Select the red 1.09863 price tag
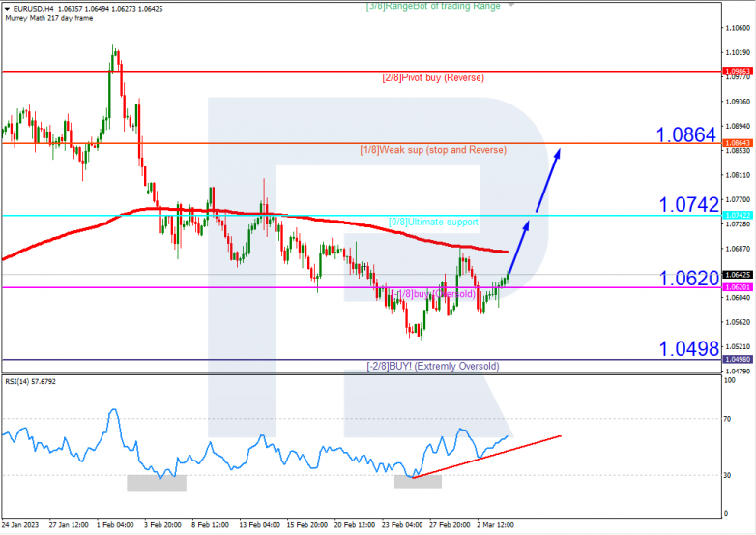Viewport: 756px width, 535px height. pyautogui.click(x=737, y=71)
